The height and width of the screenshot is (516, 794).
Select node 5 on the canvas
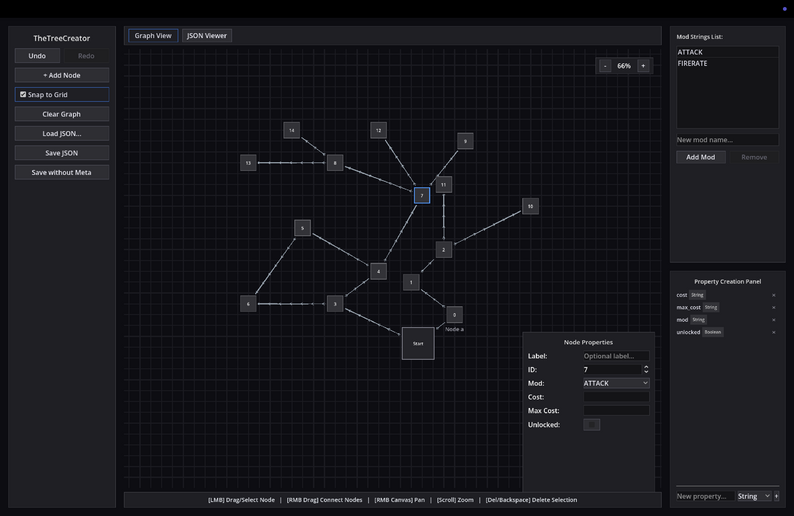click(302, 228)
